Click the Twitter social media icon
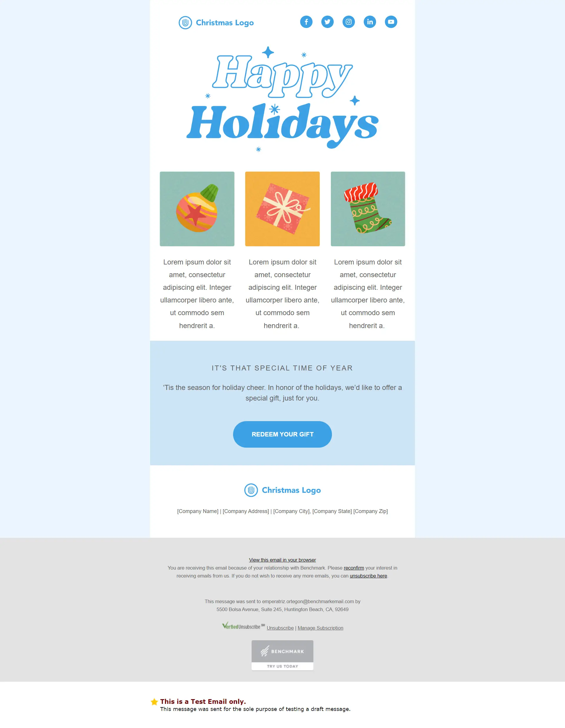The height and width of the screenshot is (728, 565). [x=328, y=22]
